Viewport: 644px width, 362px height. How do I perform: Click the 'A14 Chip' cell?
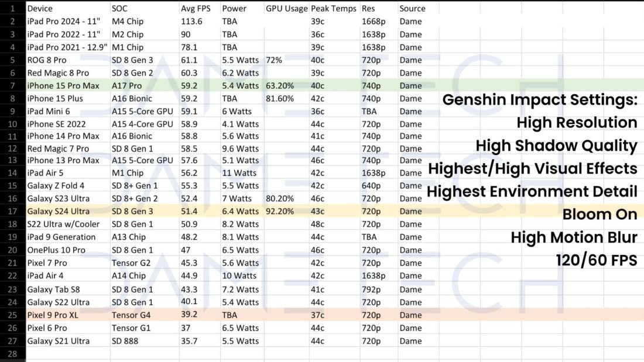coord(145,275)
